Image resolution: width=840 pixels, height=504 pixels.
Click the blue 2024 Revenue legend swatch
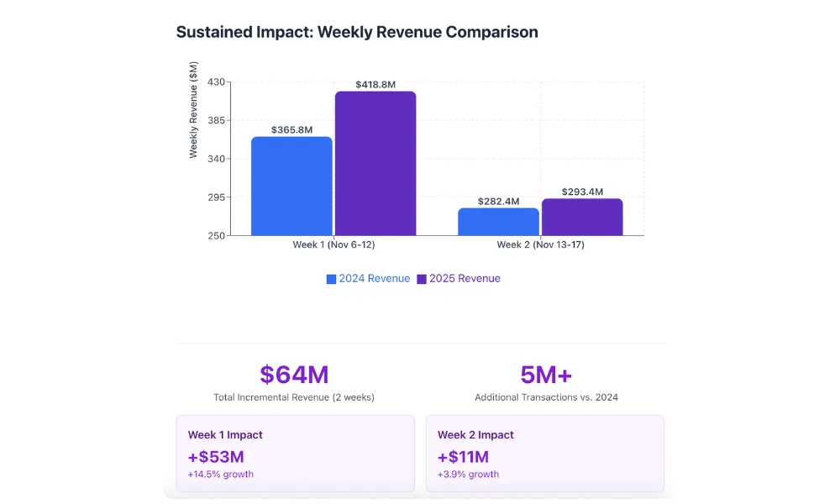[x=331, y=279]
